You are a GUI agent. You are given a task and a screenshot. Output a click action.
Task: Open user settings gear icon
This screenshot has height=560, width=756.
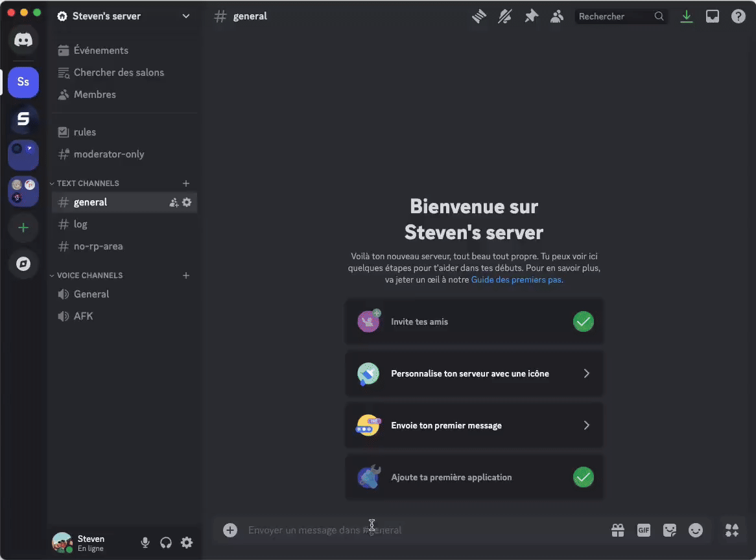(x=187, y=542)
